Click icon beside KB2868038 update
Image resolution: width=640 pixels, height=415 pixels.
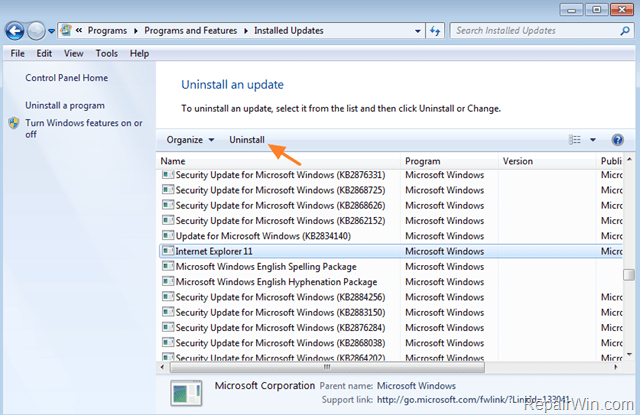coord(168,343)
